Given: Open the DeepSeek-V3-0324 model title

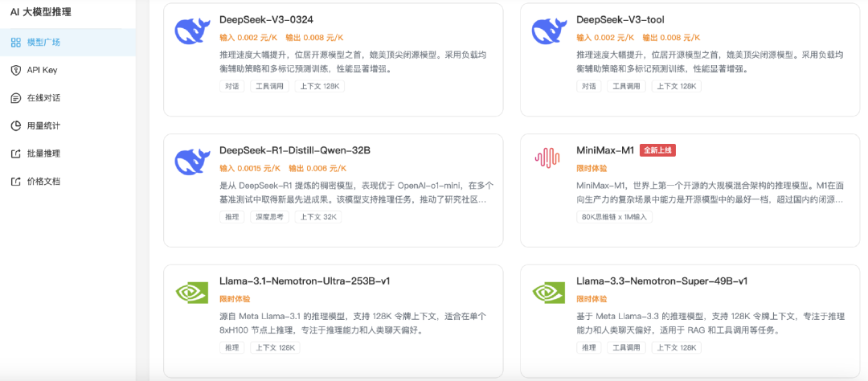Looking at the screenshot, I should click(x=266, y=20).
